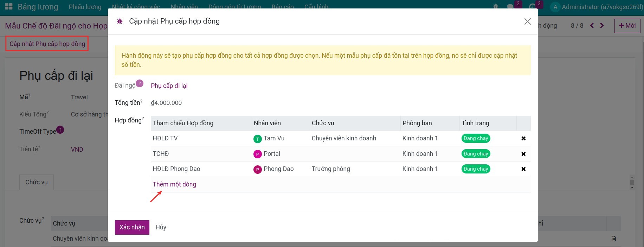
Task: Click the Hủy button
Action: click(x=161, y=227)
